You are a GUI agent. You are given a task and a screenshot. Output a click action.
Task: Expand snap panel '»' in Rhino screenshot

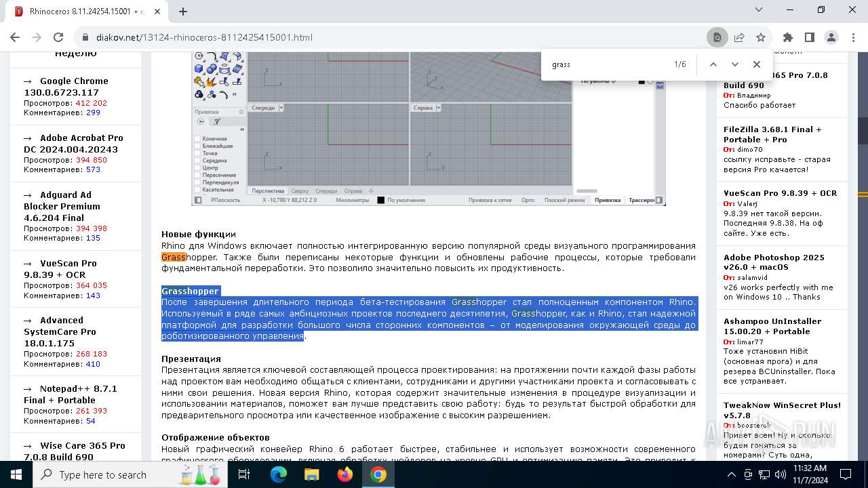click(x=241, y=129)
